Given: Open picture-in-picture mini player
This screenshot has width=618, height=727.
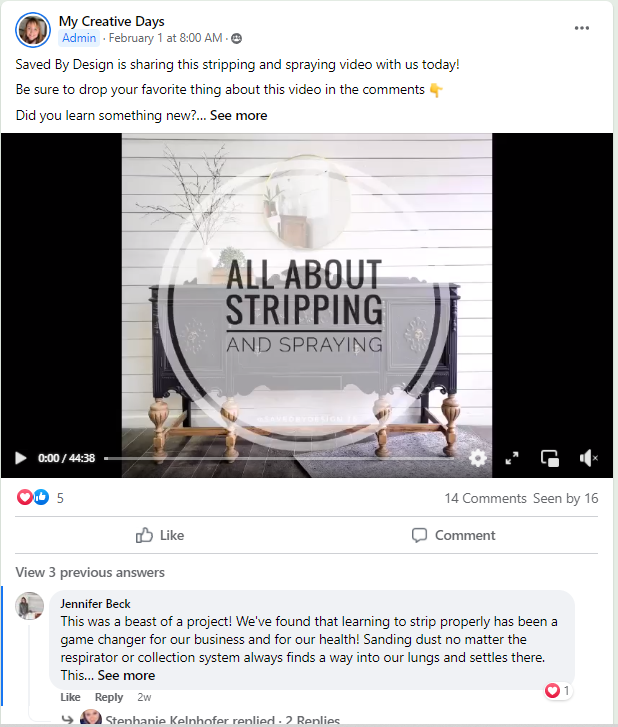Looking at the screenshot, I should coord(550,458).
